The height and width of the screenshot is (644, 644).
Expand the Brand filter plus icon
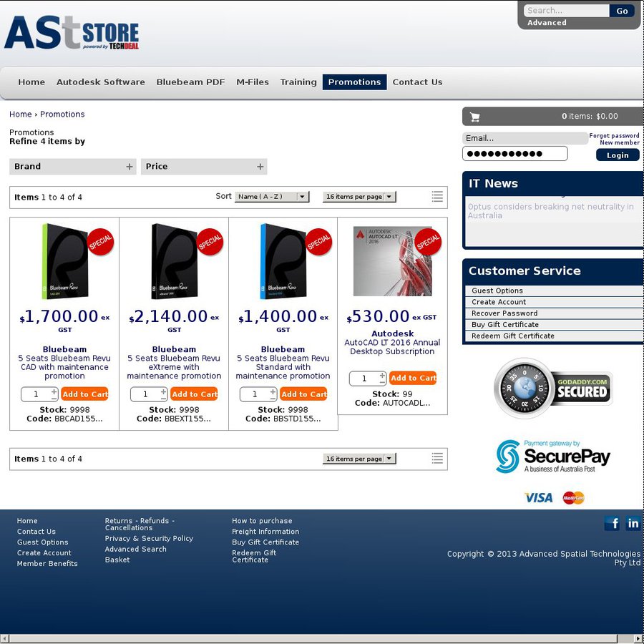[x=130, y=167]
